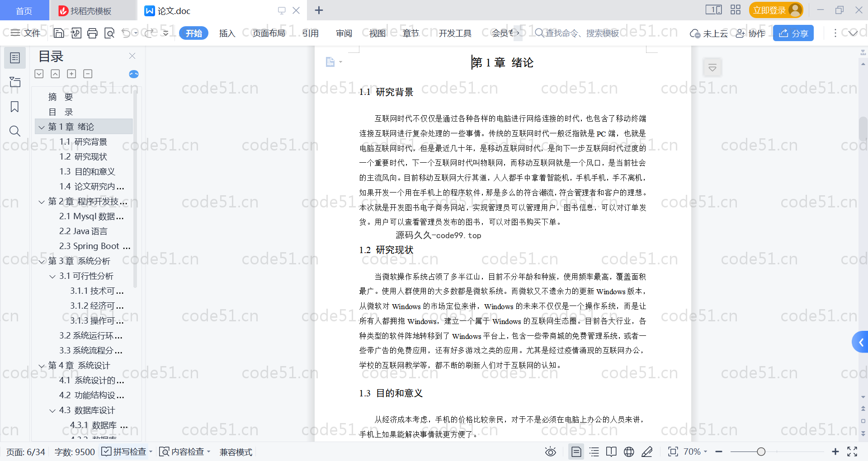Collapse the 3.1 可行性分析 node
Image resolution: width=868 pixels, height=461 pixels.
pyautogui.click(x=52, y=276)
